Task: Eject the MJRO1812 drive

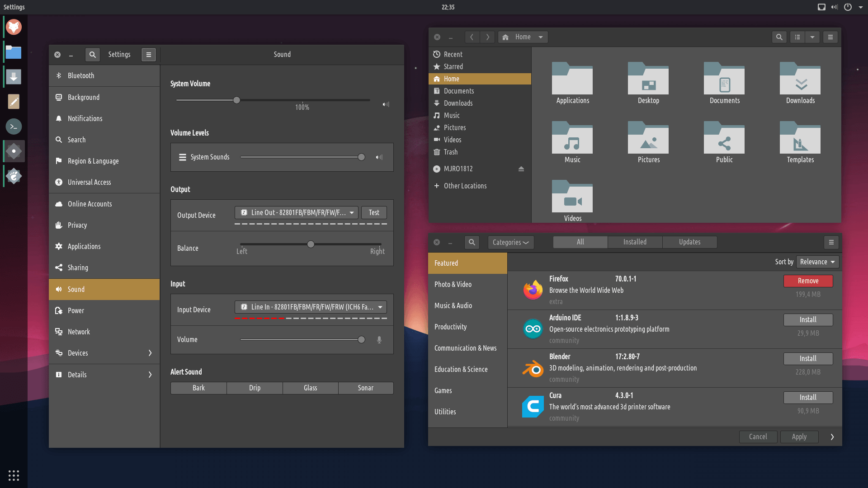Action: coord(521,169)
